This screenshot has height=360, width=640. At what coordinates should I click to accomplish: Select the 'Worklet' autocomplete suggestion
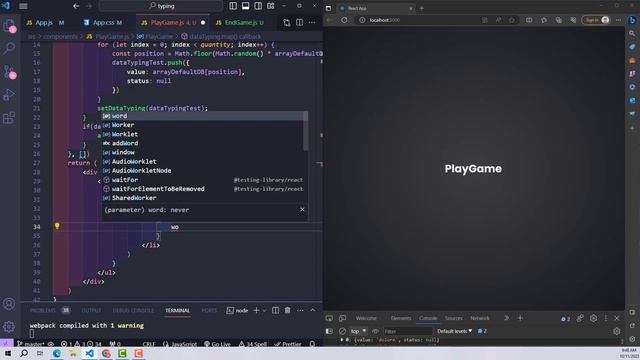click(x=202, y=134)
